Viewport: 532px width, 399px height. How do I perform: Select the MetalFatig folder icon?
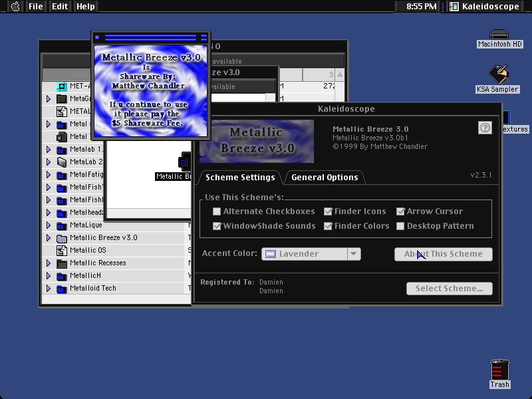point(61,175)
